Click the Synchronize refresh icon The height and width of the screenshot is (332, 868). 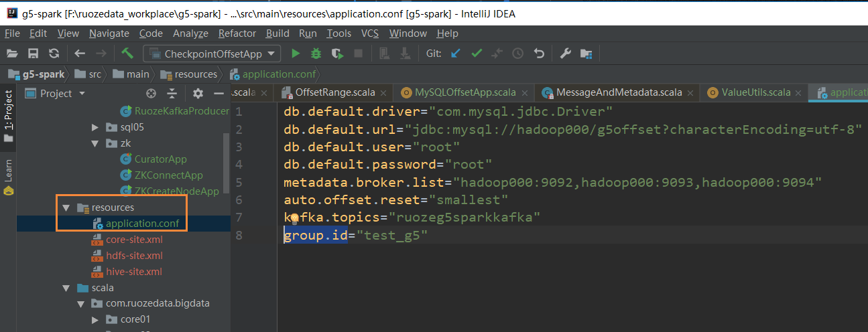54,54
